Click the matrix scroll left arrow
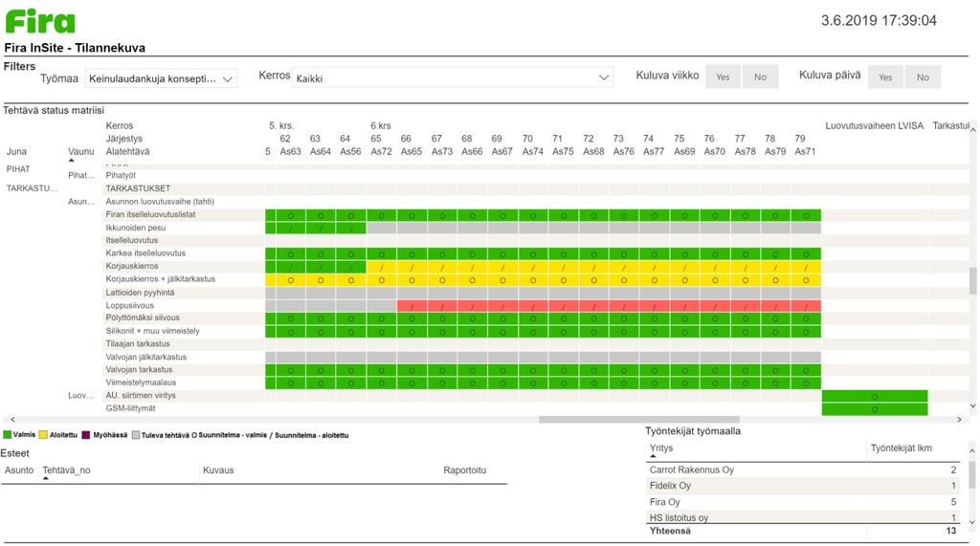The width and height of the screenshot is (980, 546). pyautogui.click(x=12, y=420)
